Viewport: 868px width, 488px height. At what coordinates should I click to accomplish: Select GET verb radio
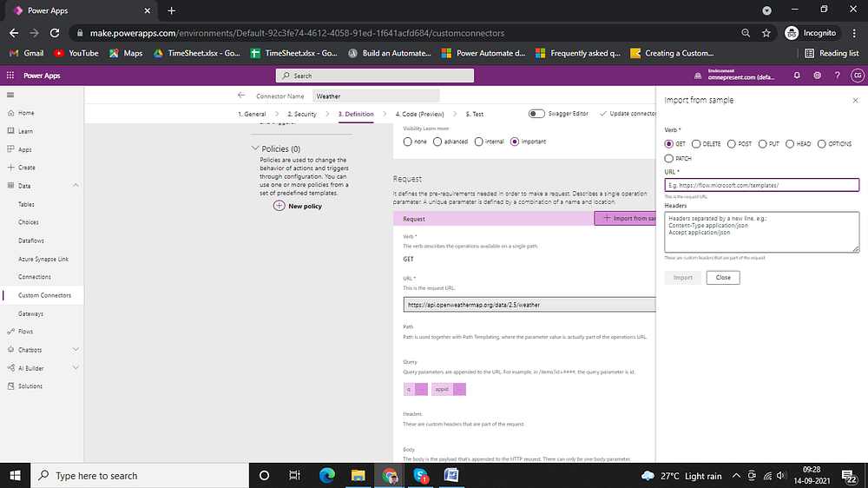[668, 144]
